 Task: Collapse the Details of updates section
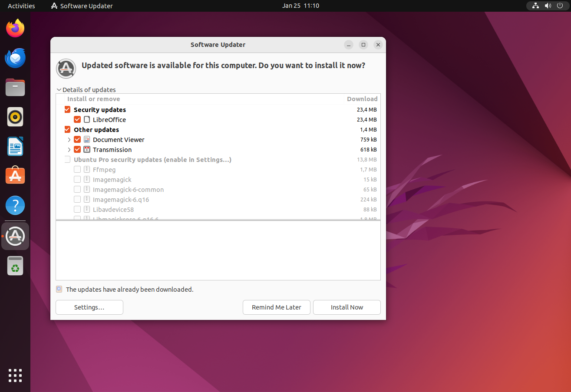(x=59, y=90)
